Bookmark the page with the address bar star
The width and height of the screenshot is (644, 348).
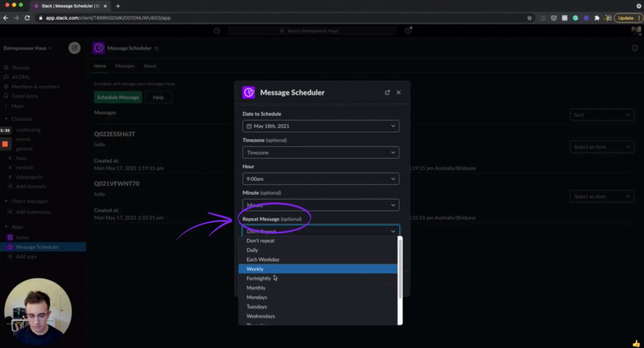click(529, 18)
